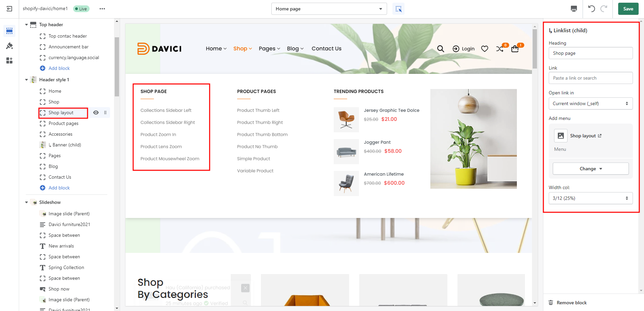Click the inspector selection tool icon
This screenshot has width=644, height=311.
point(398,9)
